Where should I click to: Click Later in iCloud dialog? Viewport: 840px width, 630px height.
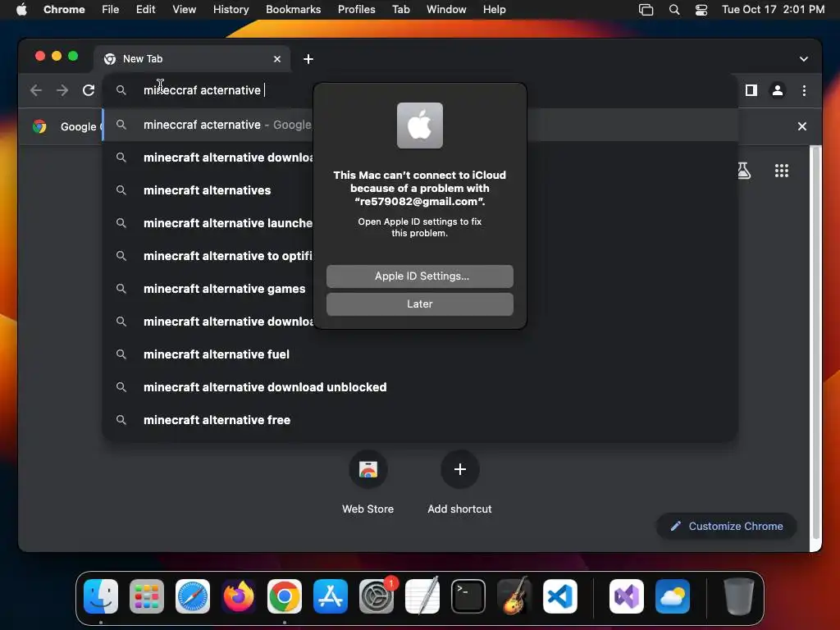click(x=420, y=304)
